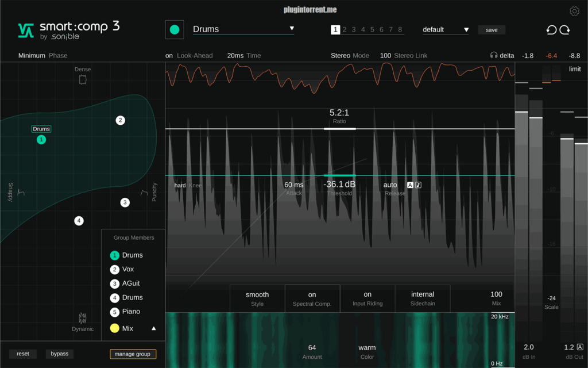Select node 1 labeled Drums in grid
This screenshot has height=368, width=588.
[41, 140]
